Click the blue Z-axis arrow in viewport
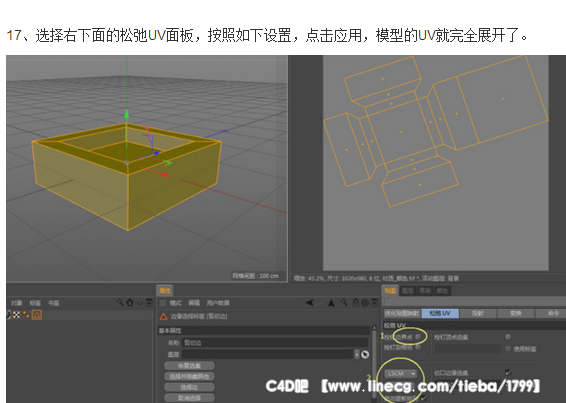This screenshot has width=566, height=403. 156,153
